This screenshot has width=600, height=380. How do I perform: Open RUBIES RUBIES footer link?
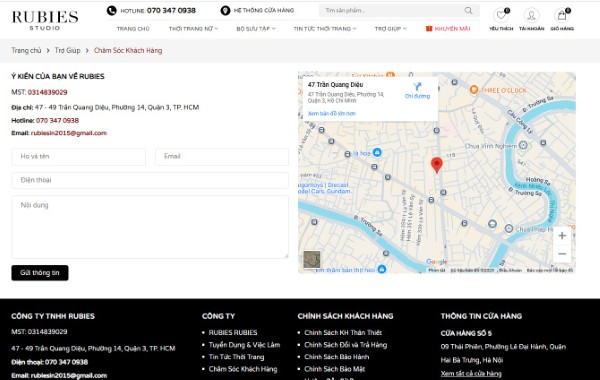(233, 333)
